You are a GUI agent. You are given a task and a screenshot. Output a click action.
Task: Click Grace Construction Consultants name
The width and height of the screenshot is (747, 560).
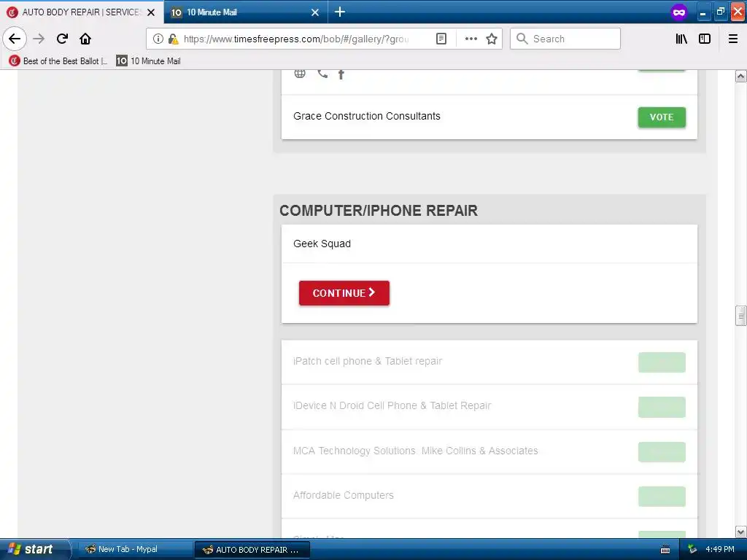(x=367, y=116)
